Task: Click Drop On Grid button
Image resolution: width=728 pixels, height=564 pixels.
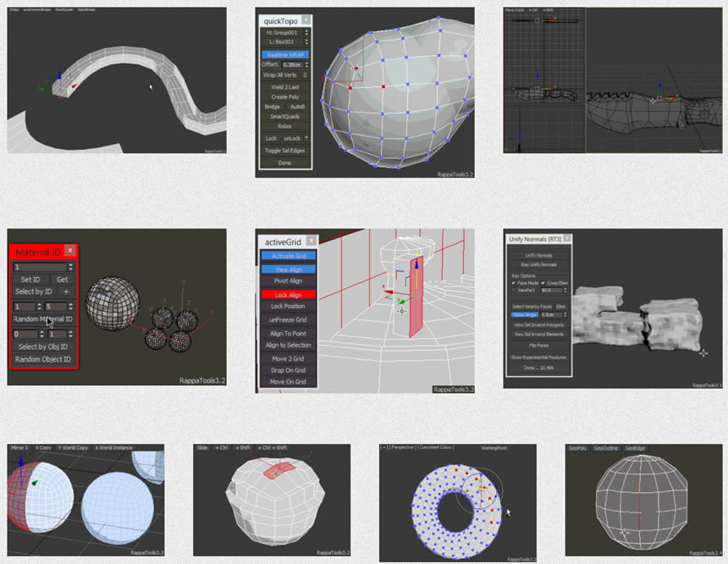Action: click(x=289, y=370)
